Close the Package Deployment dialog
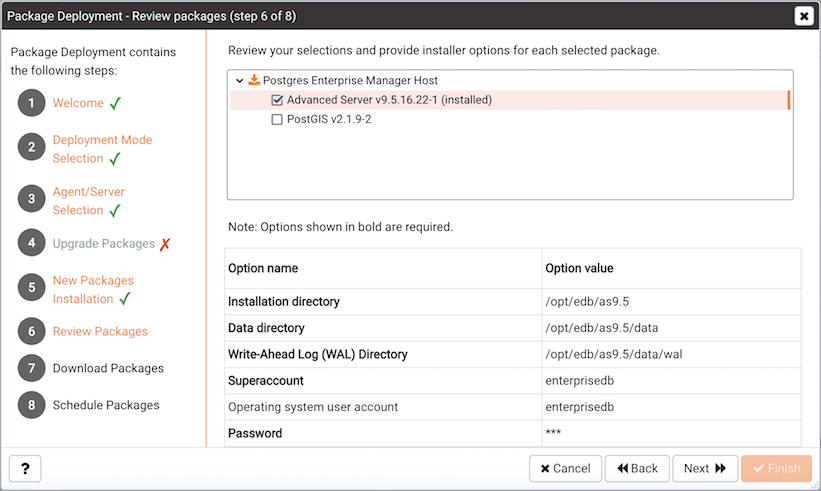Screen dimensions: 821x491 coord(804,16)
